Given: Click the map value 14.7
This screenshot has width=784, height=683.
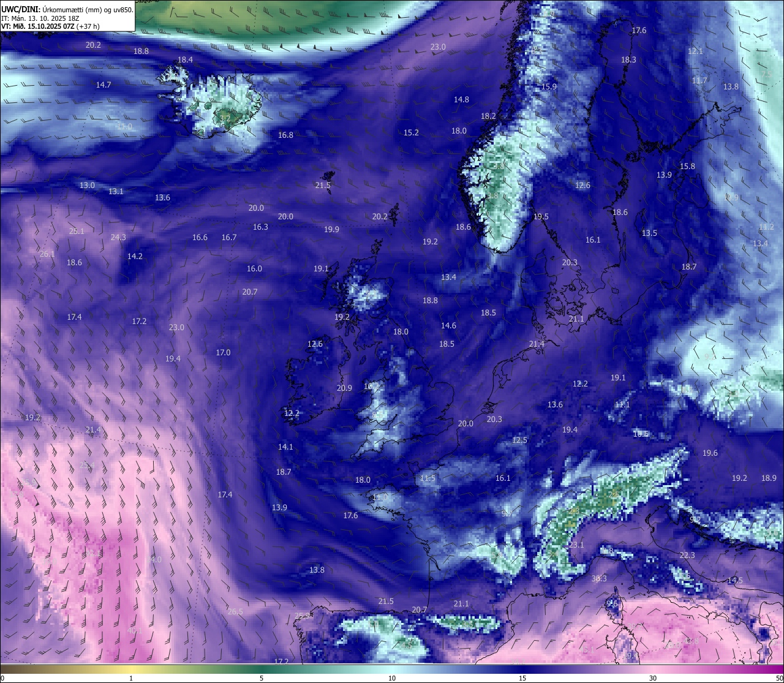Looking at the screenshot, I should [x=104, y=85].
